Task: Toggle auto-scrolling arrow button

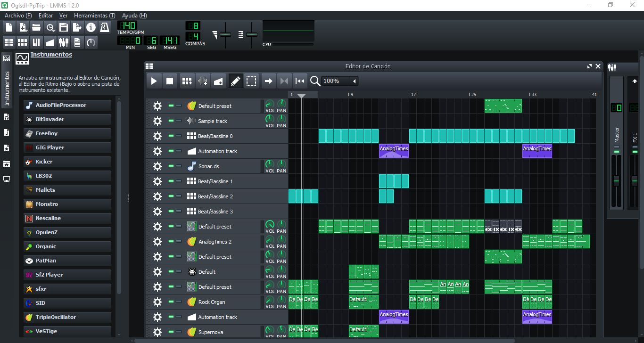Action: point(269,81)
